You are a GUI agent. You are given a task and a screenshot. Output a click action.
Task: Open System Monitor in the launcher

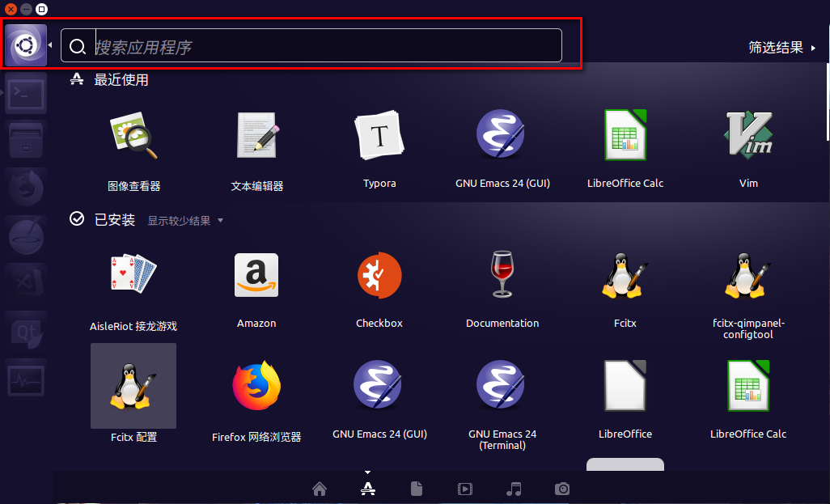[x=26, y=379]
